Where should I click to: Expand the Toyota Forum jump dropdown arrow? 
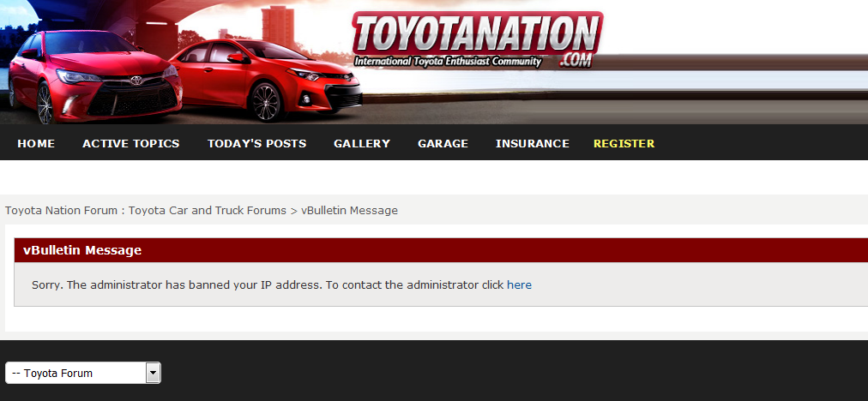(x=154, y=373)
